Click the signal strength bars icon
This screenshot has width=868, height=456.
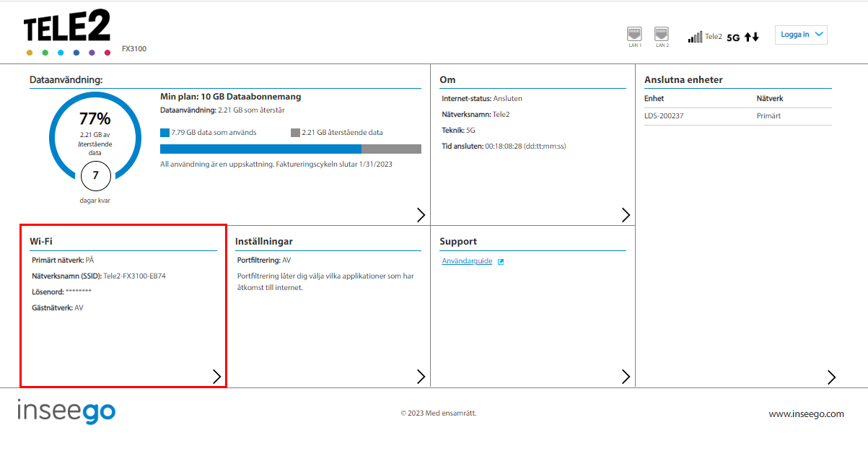(695, 38)
